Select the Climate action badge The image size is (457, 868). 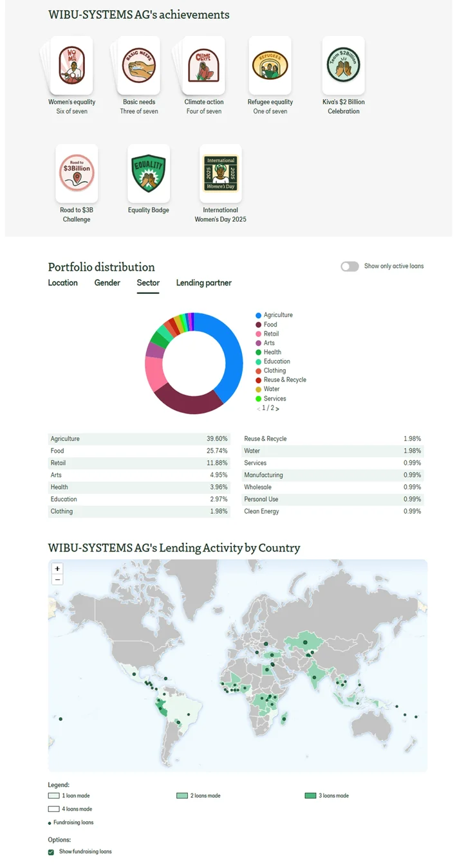pos(203,66)
